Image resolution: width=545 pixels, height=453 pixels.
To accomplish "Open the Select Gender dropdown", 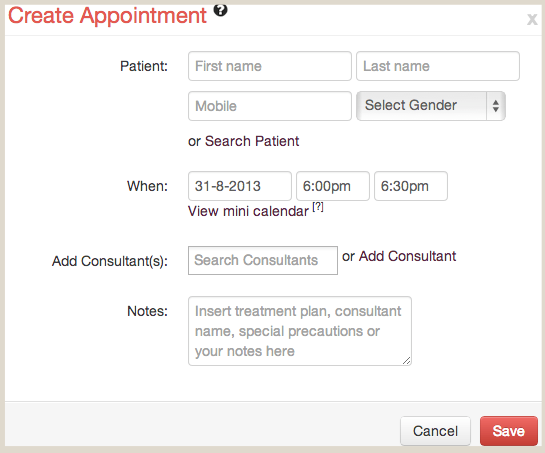I will click(431, 106).
